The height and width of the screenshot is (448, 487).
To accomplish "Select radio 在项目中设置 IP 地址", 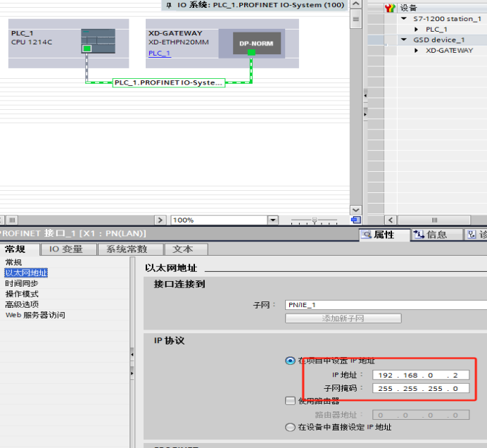I will pyautogui.click(x=290, y=361).
